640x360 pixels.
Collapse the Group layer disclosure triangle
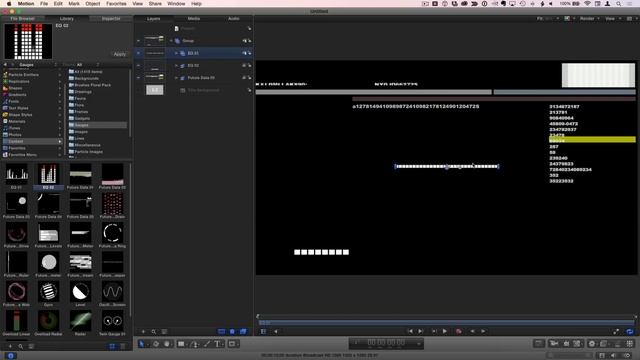(171, 41)
